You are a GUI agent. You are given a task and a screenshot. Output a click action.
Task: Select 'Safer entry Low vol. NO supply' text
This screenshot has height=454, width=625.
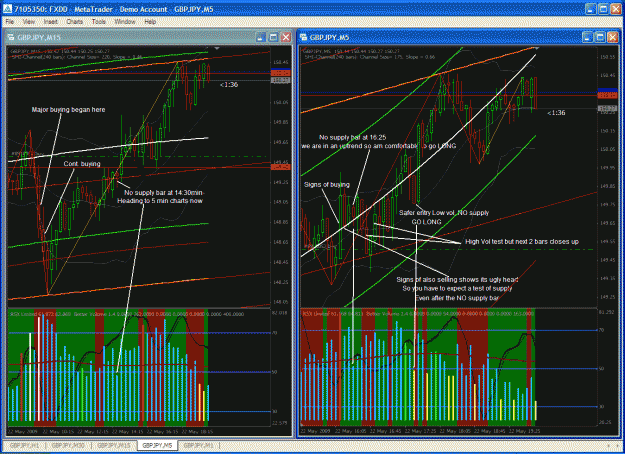click(444, 213)
